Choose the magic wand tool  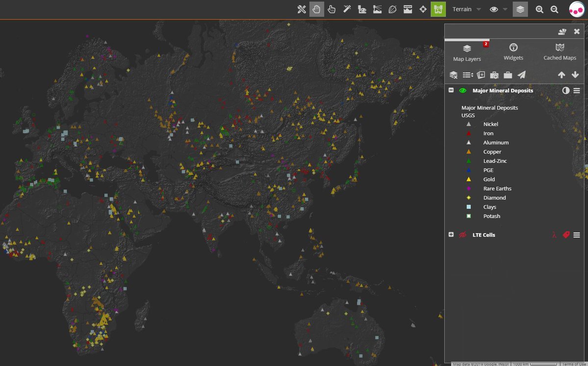[347, 9]
